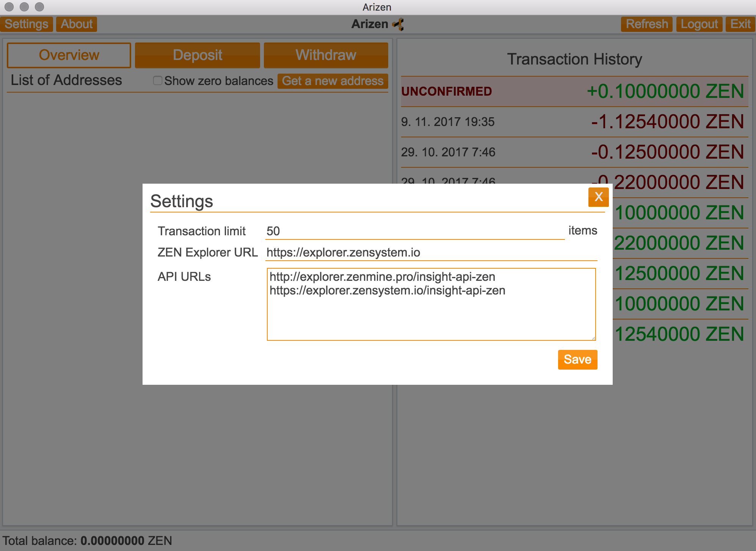The height and width of the screenshot is (551, 756).
Task: Click the Settings menu item
Action: (28, 24)
